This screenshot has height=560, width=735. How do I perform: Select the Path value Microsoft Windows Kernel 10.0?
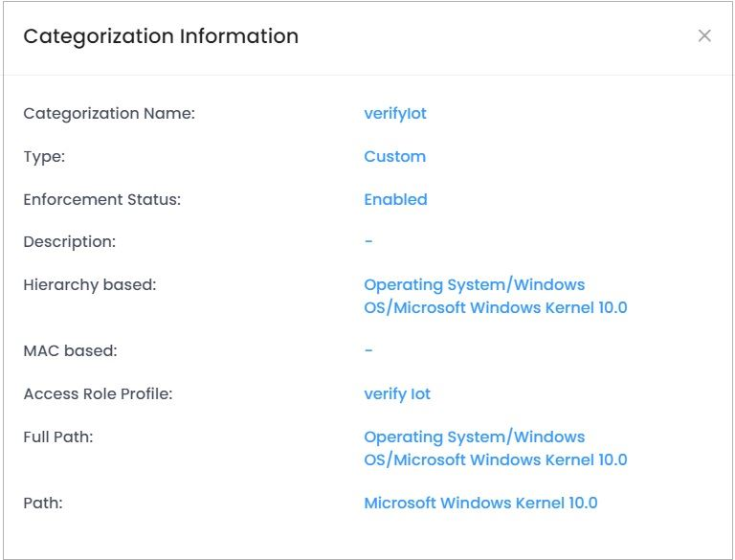point(480,504)
